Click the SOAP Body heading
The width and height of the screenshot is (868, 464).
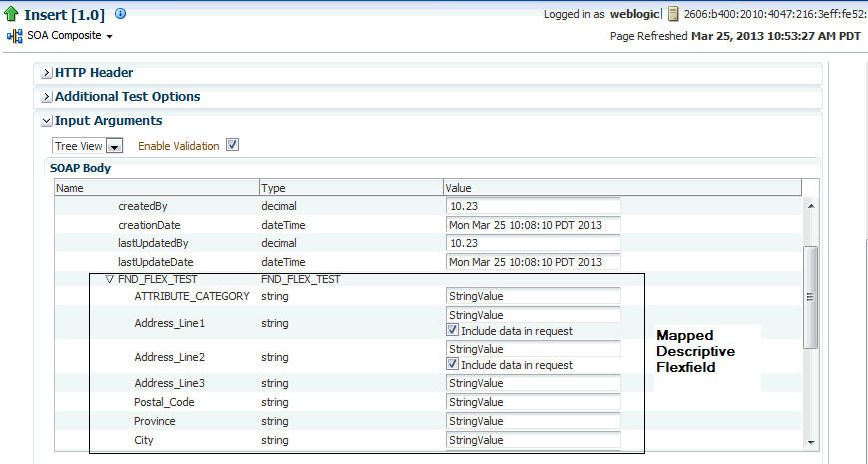[x=80, y=168]
